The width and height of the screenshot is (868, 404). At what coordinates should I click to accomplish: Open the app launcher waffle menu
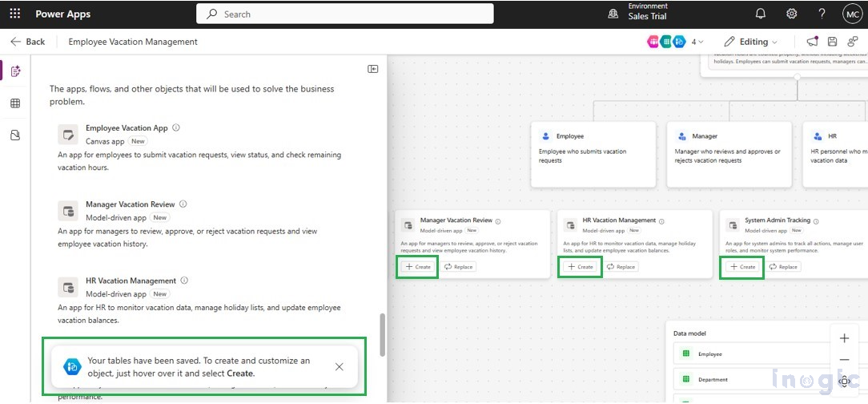pyautogui.click(x=15, y=14)
